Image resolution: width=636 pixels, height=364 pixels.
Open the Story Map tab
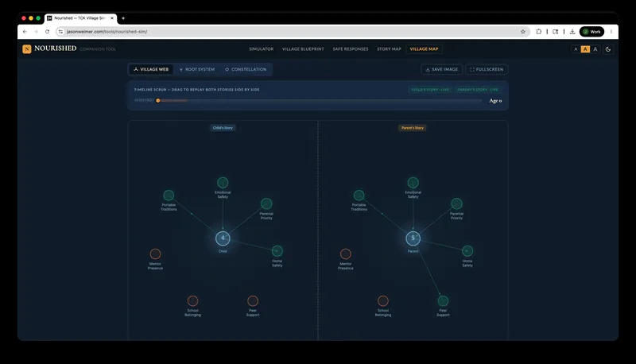point(389,49)
